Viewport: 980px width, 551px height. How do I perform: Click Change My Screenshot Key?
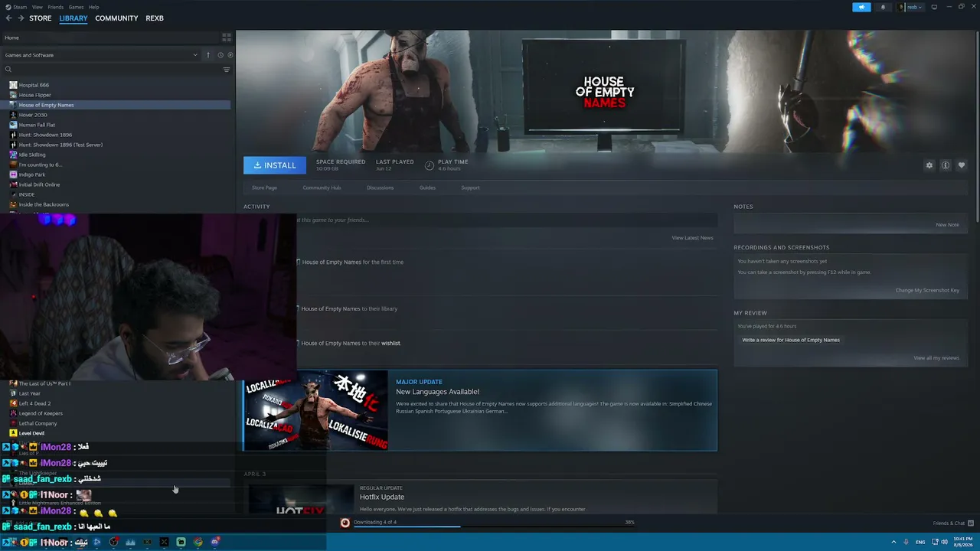(927, 290)
